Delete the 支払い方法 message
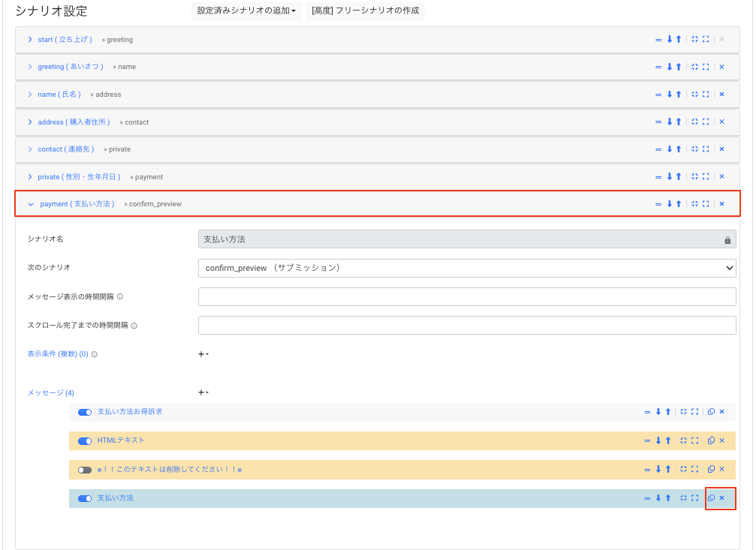 coord(721,498)
